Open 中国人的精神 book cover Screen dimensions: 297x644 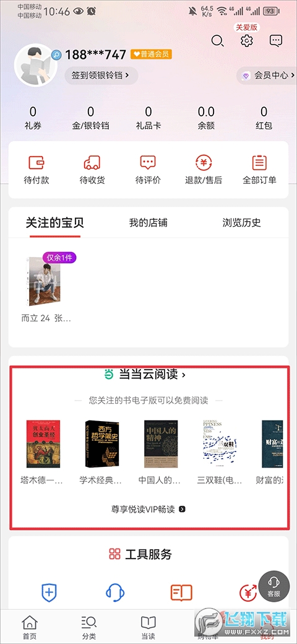click(x=161, y=443)
